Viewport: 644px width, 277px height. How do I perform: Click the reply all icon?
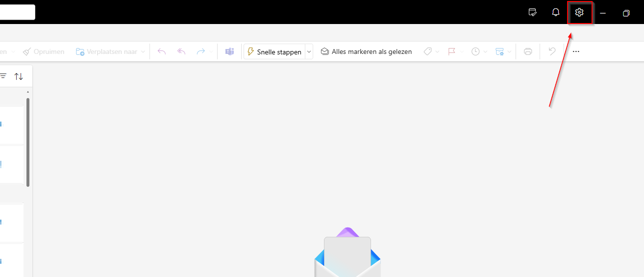coord(181,51)
